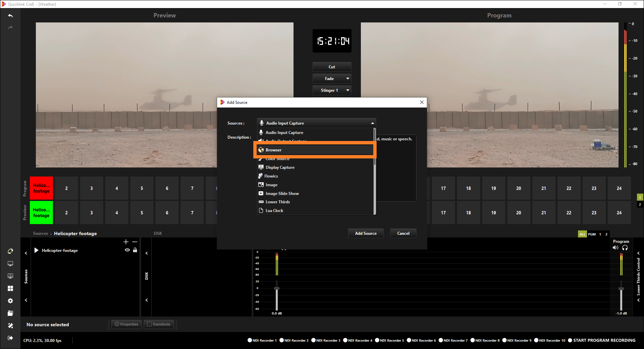Click the Add Source button
Image resolution: width=644 pixels, height=349 pixels.
(366, 233)
